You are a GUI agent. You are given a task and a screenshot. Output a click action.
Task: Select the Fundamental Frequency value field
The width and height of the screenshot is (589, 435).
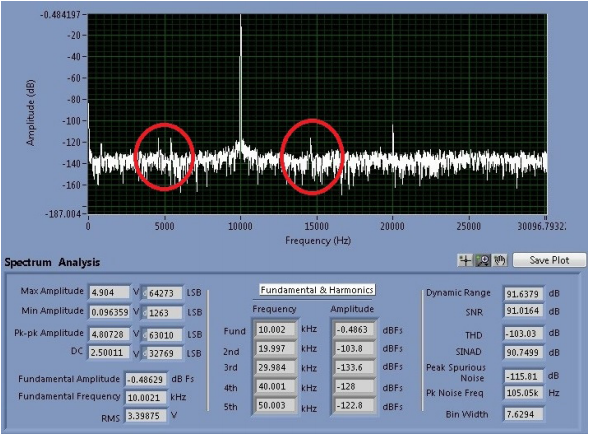pyautogui.click(x=145, y=397)
